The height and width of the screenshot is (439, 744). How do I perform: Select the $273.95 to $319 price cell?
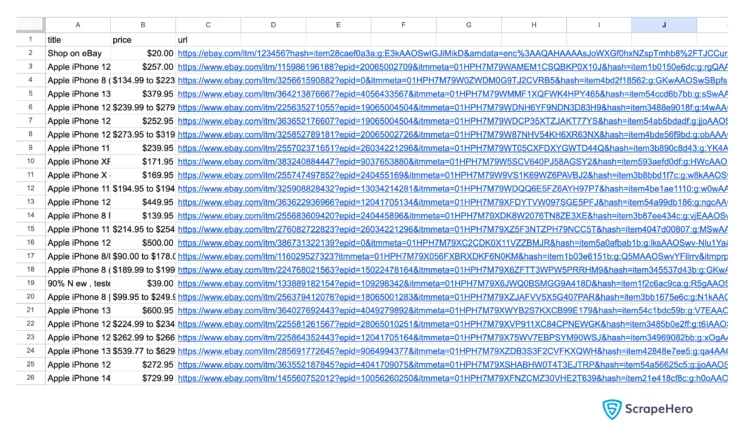point(143,135)
